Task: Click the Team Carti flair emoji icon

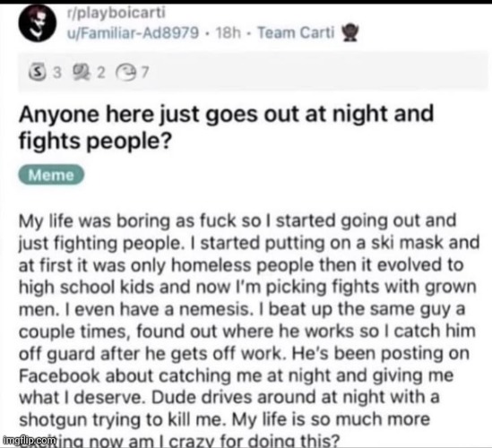Action: pyautogui.click(x=350, y=33)
